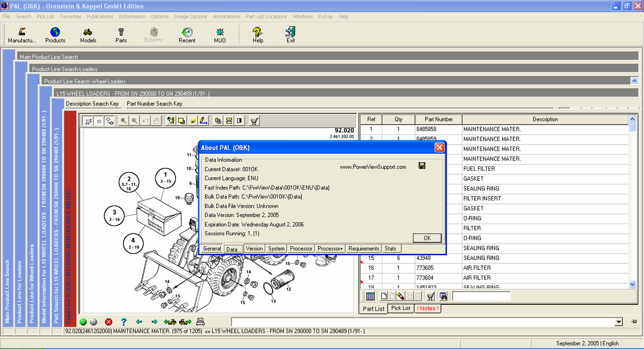The width and height of the screenshot is (644, 349).
Task: Click the green circle status icon
Action: (x=83, y=322)
